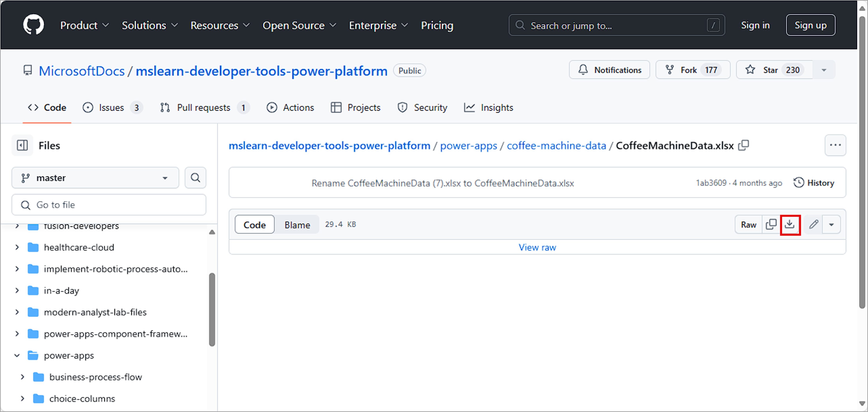
Task: Open mslearn-developer-tools-power-platform repository title link
Action: click(261, 71)
